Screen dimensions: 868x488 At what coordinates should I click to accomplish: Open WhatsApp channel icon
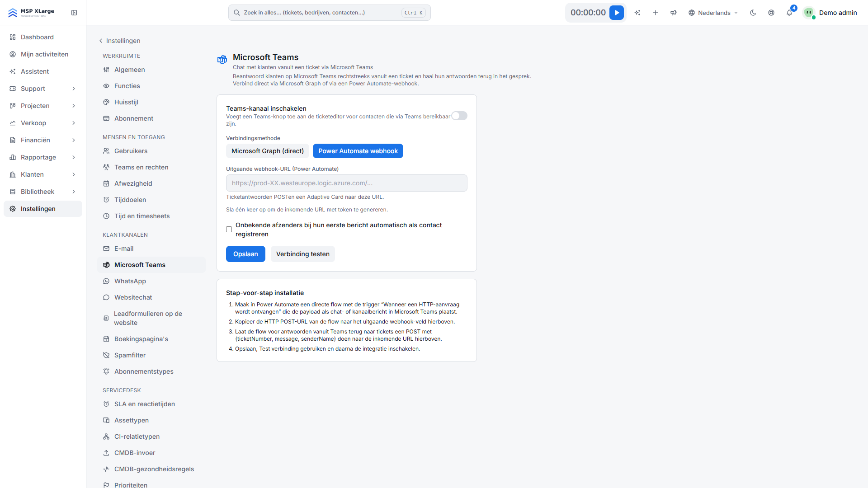[x=106, y=281]
